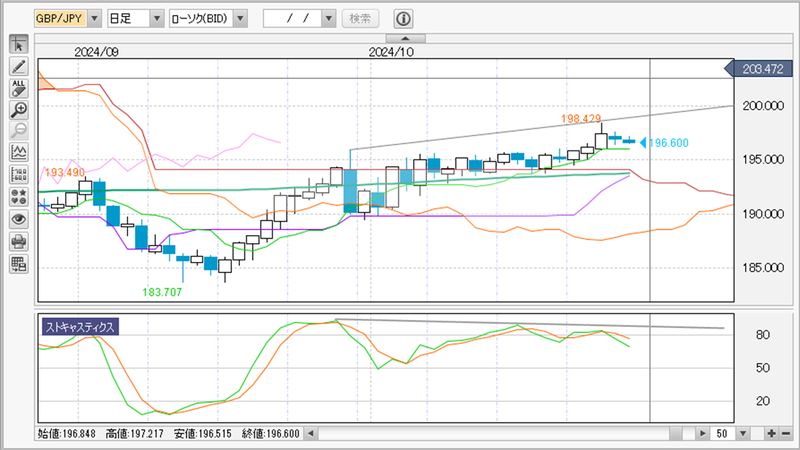The height and width of the screenshot is (450, 800).
Task: Select the cursor pointer tool
Action: (18, 45)
